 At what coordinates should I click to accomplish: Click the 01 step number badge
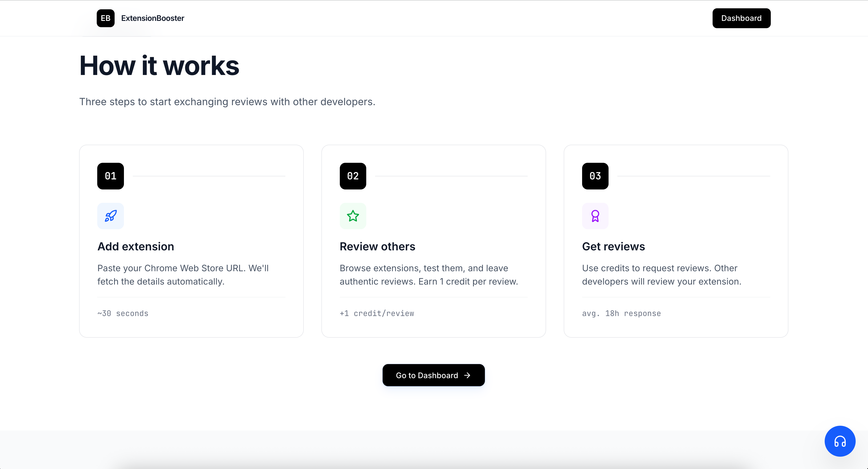tap(111, 176)
